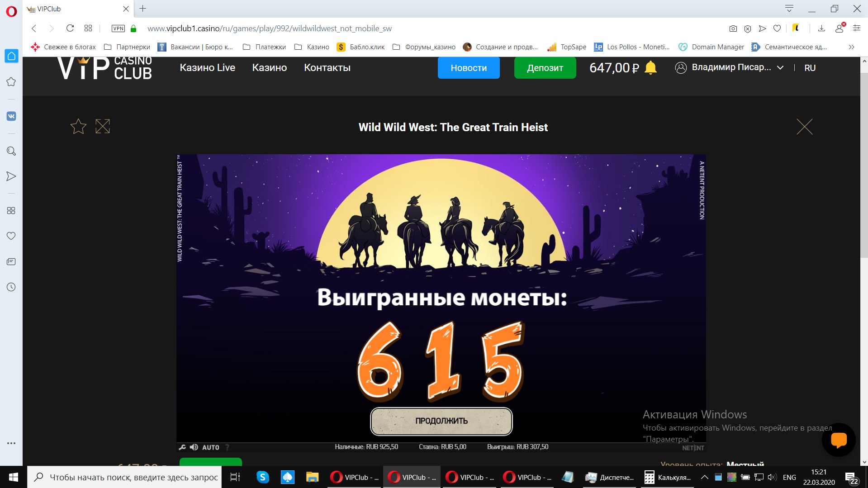Open VK messenger in the sidebar
Viewport: 868px width, 488px height.
pos(11,116)
